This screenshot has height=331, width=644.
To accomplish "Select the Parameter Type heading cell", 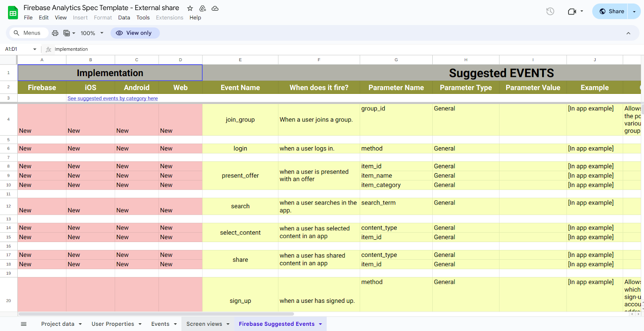I will 466,87.
